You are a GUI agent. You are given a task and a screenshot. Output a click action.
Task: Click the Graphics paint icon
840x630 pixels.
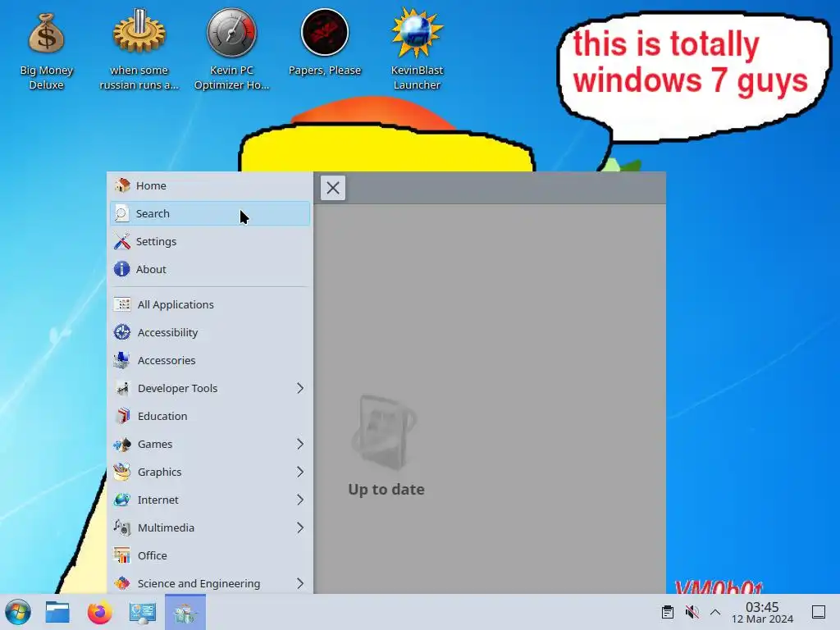point(122,472)
